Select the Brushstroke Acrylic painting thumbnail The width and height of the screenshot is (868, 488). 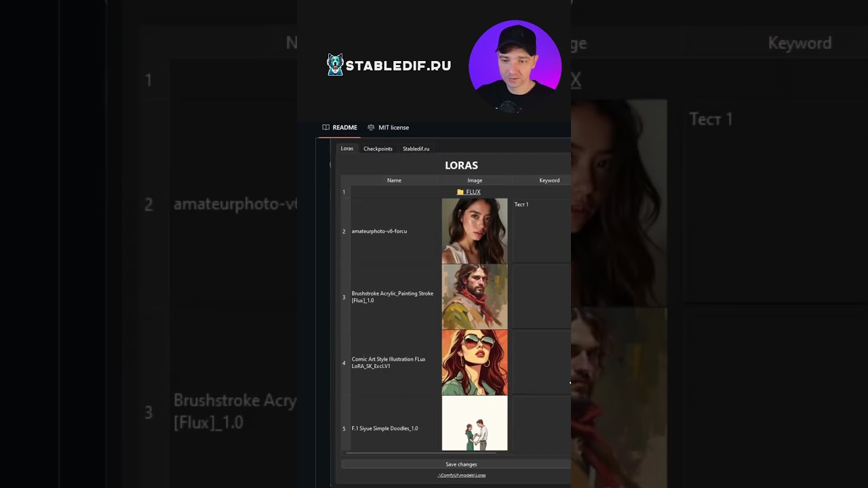pyautogui.click(x=475, y=297)
